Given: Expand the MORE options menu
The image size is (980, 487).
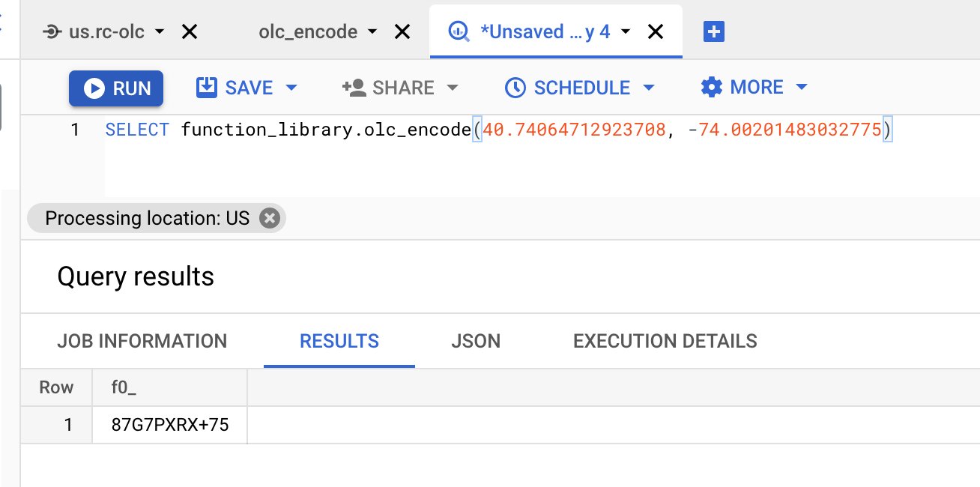Looking at the screenshot, I should tap(801, 88).
